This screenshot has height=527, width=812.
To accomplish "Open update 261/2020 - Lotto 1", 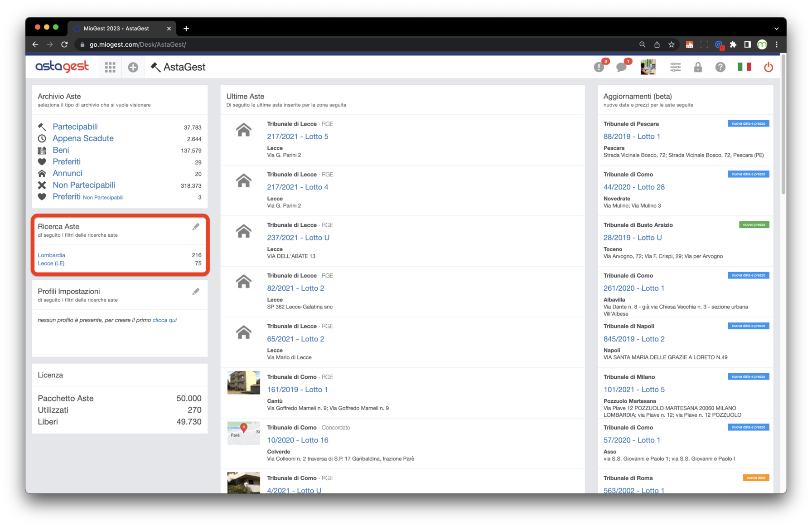I will [x=634, y=288].
